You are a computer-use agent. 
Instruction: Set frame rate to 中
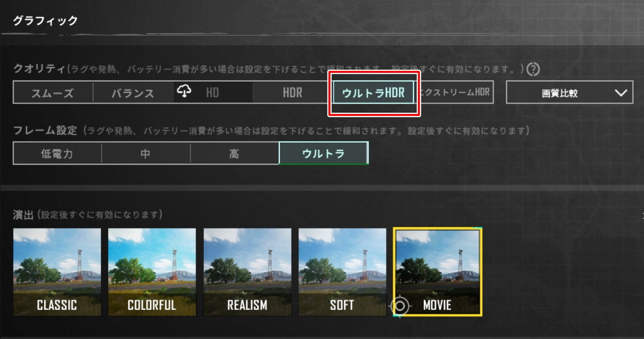coord(145,153)
